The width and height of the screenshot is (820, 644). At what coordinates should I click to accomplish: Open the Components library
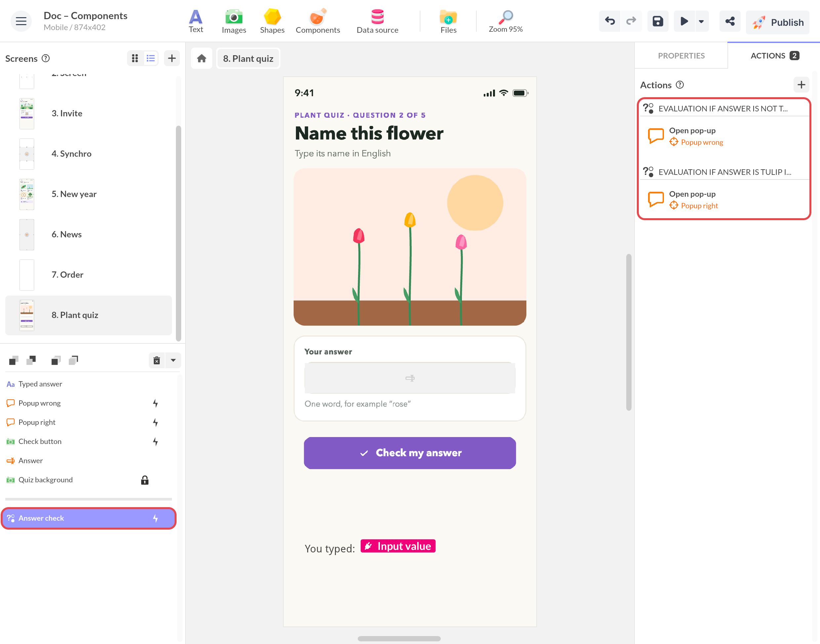[317, 21]
